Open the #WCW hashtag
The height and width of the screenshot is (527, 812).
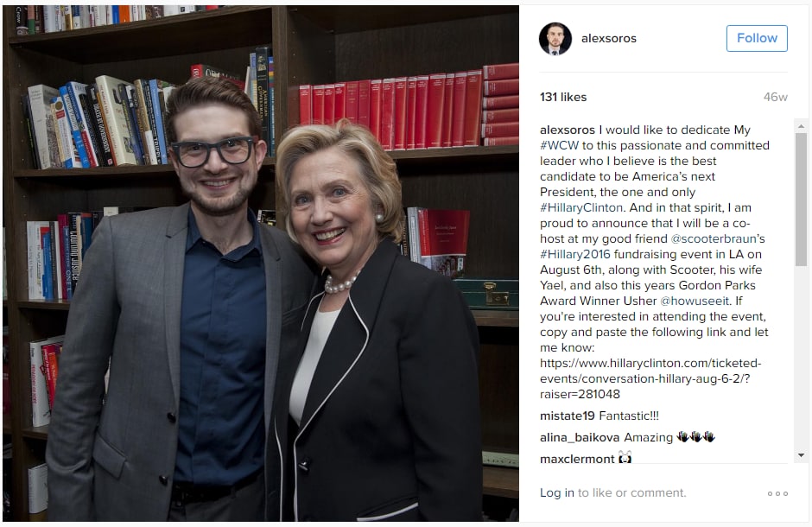(x=559, y=145)
